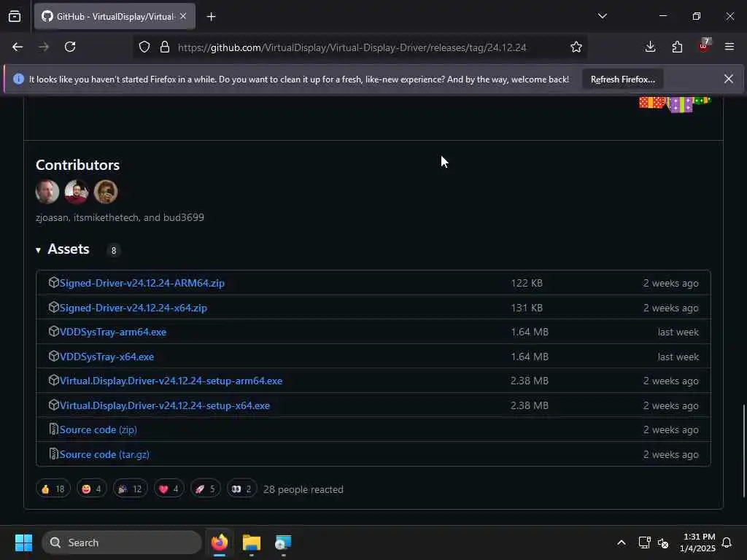Bookmark this page with the star
This screenshot has height=560, width=747.
click(576, 47)
